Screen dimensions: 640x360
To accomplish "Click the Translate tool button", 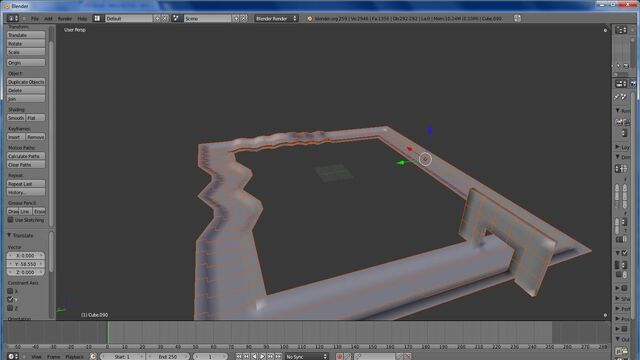I will pyautogui.click(x=26, y=35).
